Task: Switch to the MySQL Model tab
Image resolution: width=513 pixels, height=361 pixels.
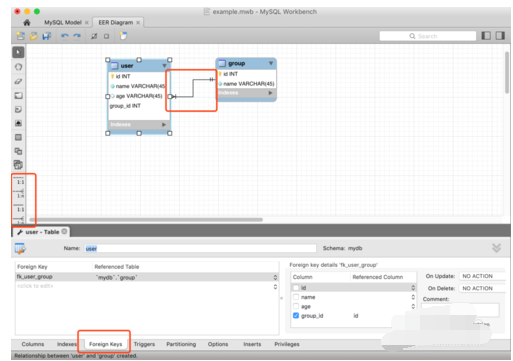Action: (x=63, y=23)
